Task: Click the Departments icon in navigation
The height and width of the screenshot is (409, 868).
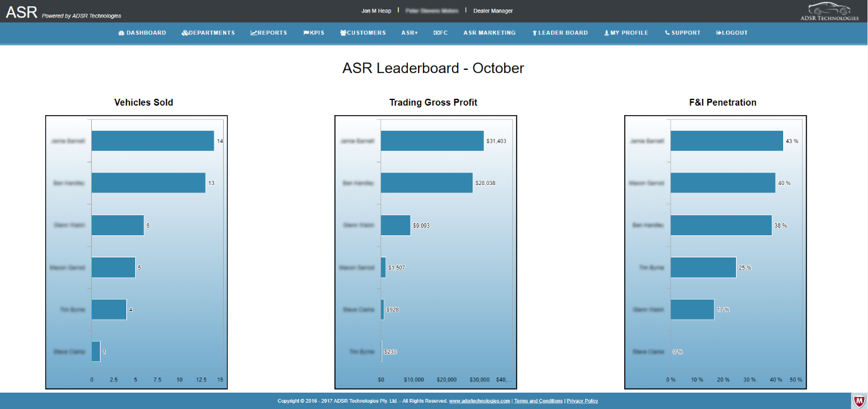Action: click(185, 33)
